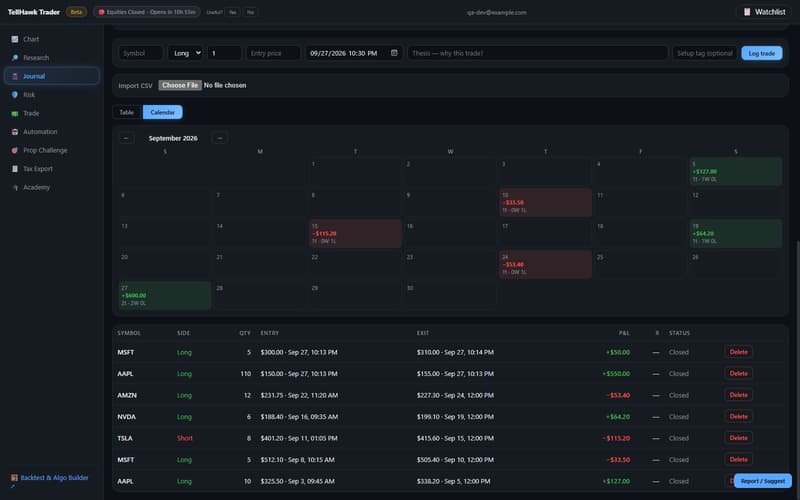Click the Setup tag optional field
The image size is (800, 500).
pos(705,53)
